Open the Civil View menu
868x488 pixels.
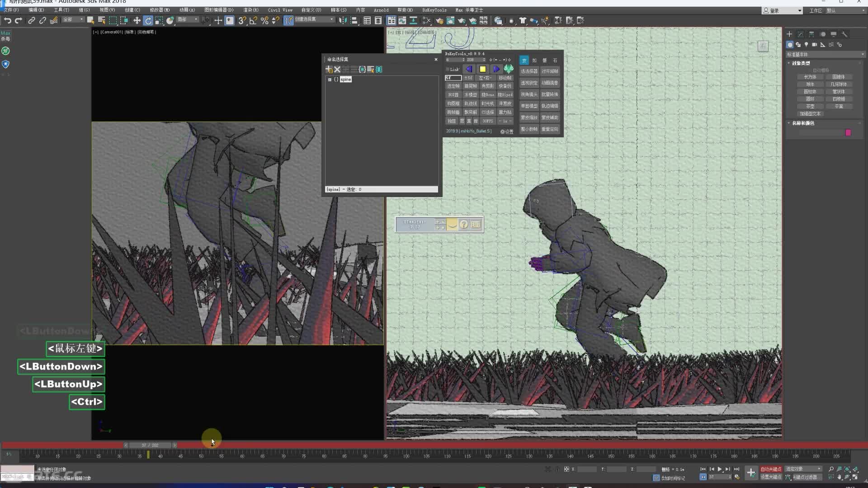[280, 10]
